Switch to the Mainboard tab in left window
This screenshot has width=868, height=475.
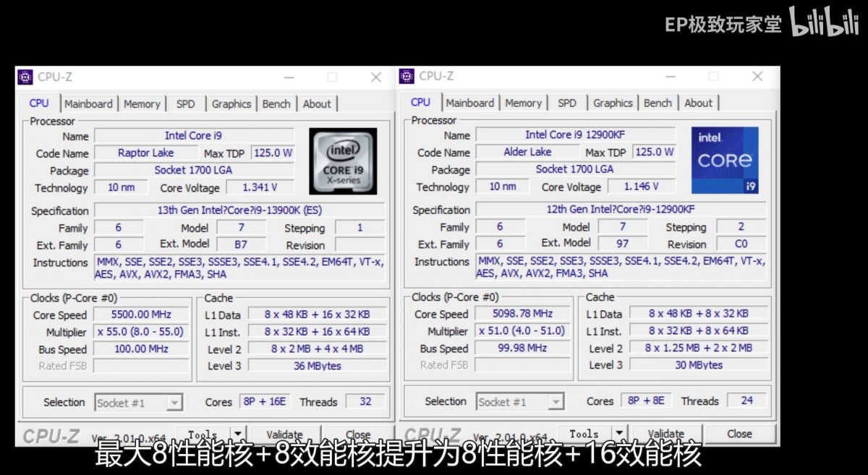point(88,103)
